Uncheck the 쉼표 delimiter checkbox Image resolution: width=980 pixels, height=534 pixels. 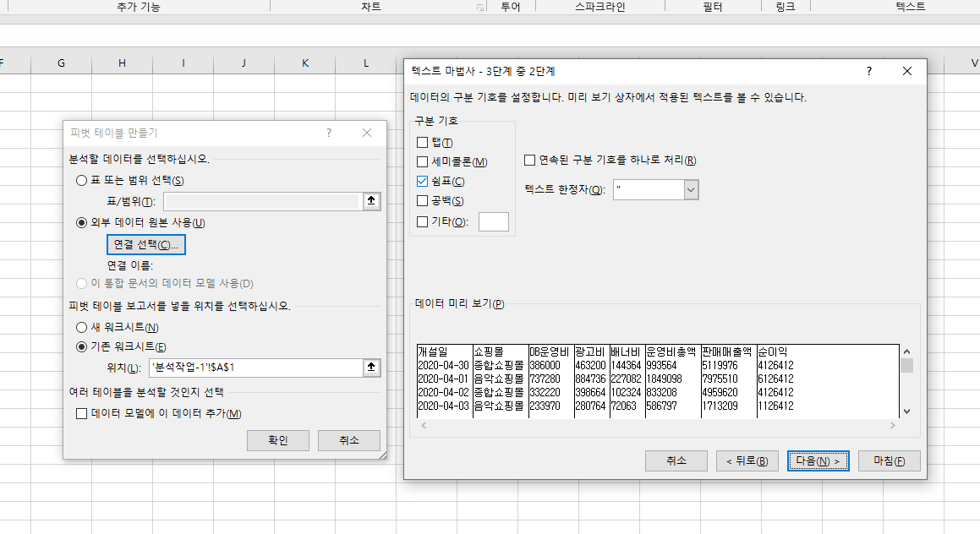click(x=423, y=181)
